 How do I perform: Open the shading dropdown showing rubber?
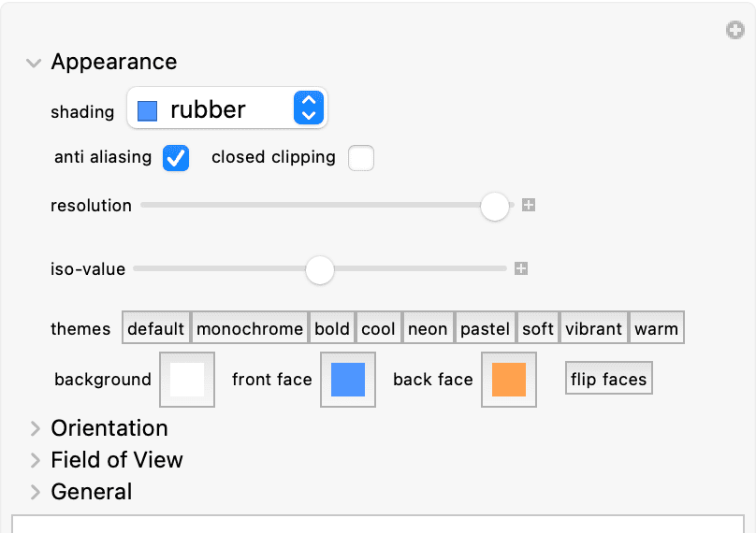tap(227, 108)
